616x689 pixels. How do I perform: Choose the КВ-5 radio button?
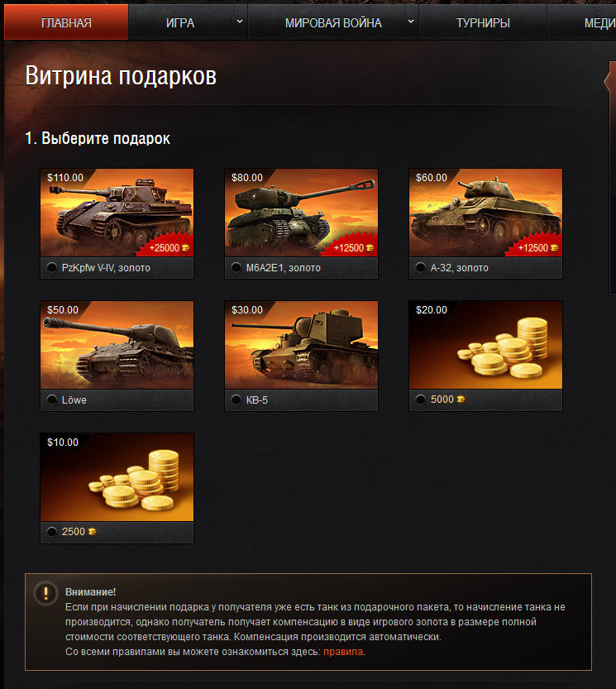click(x=236, y=400)
